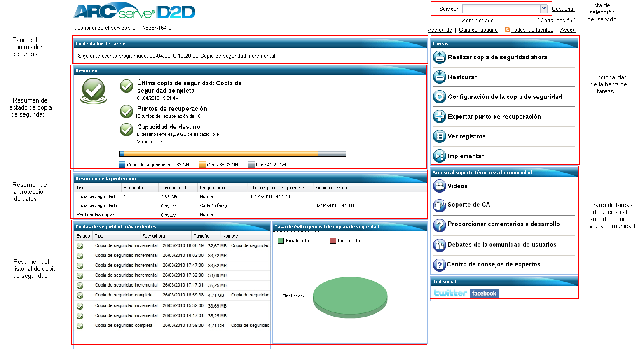Click status icon of 26/03/2010 15:32:00 backup
Screen dimensions: 644x352
[x=80, y=306]
